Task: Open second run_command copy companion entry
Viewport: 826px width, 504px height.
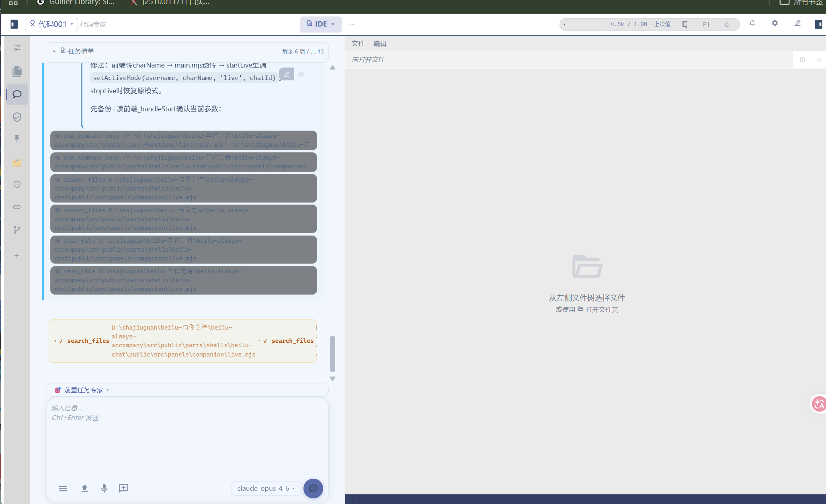Action: coord(184,162)
